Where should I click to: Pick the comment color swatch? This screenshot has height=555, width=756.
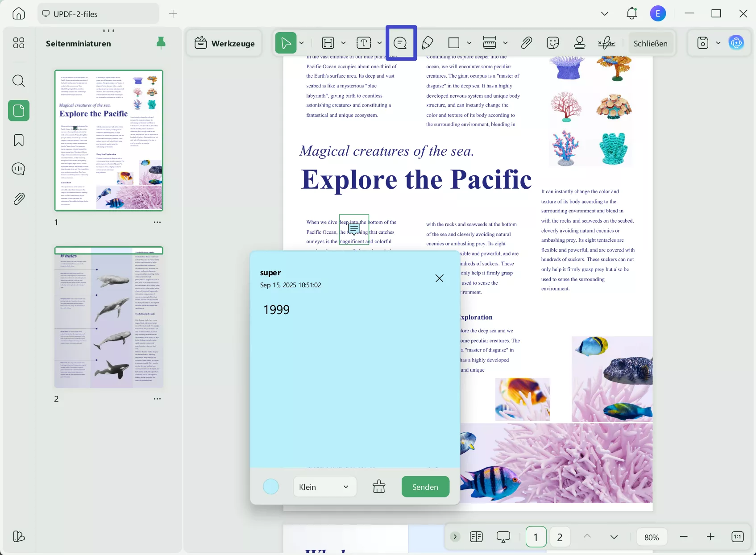click(271, 487)
